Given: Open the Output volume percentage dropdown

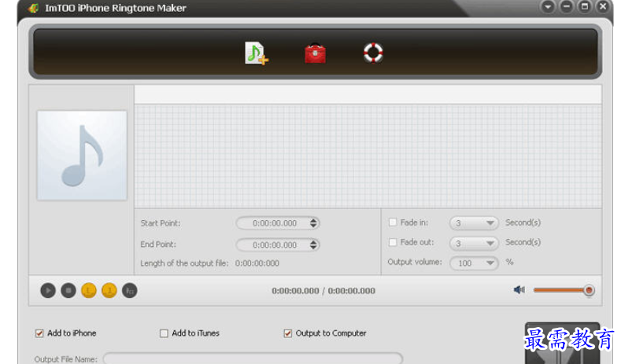Looking at the screenshot, I should (x=474, y=263).
